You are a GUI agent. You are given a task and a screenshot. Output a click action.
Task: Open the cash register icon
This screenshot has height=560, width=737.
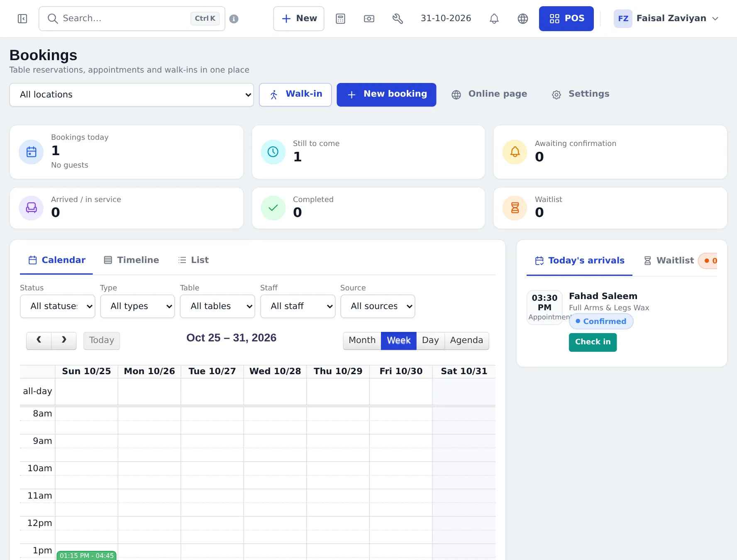(369, 19)
